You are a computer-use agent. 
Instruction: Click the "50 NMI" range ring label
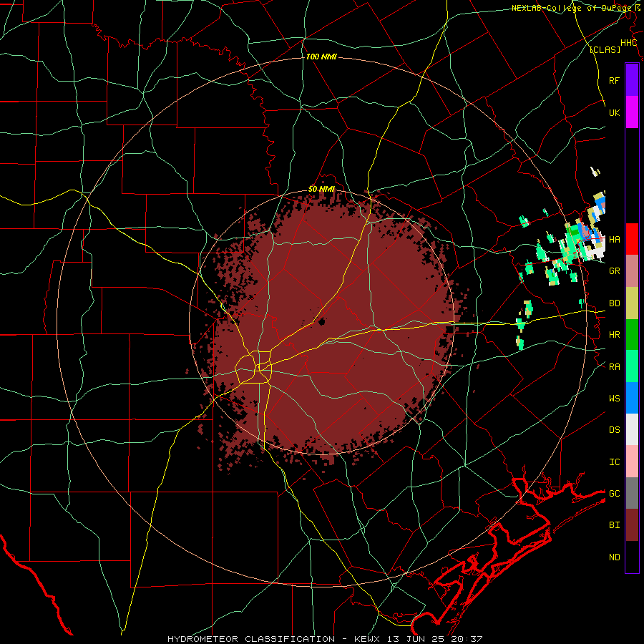[321, 189]
